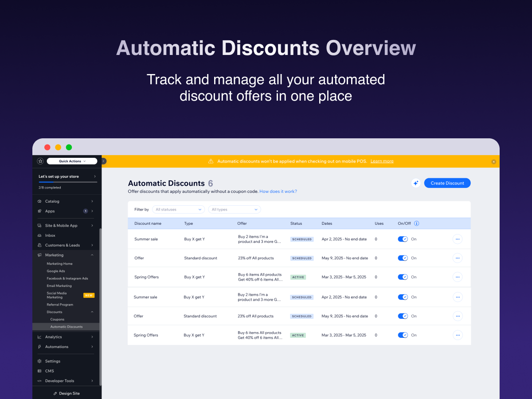
Task: Open more actions for second Offer row
Action: (458, 316)
